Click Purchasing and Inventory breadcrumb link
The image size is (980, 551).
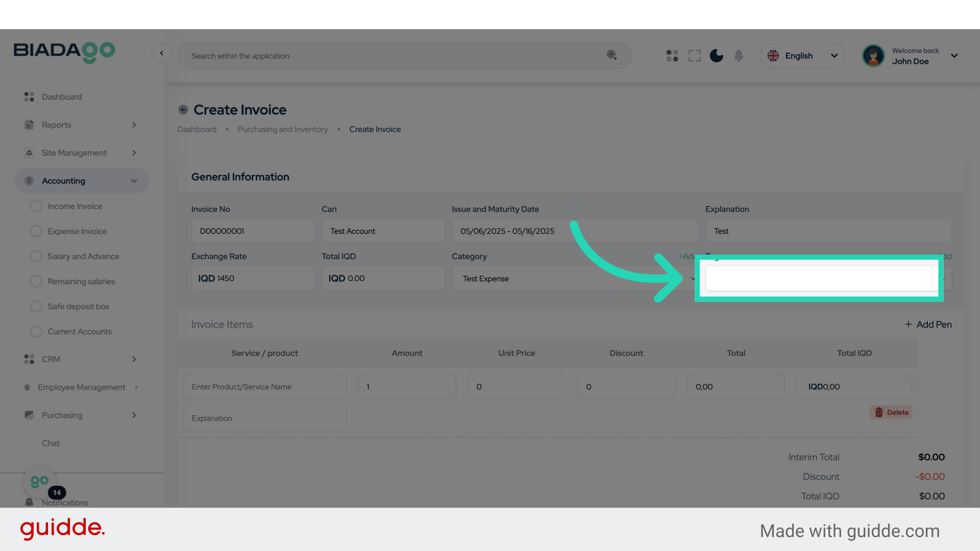click(x=283, y=130)
